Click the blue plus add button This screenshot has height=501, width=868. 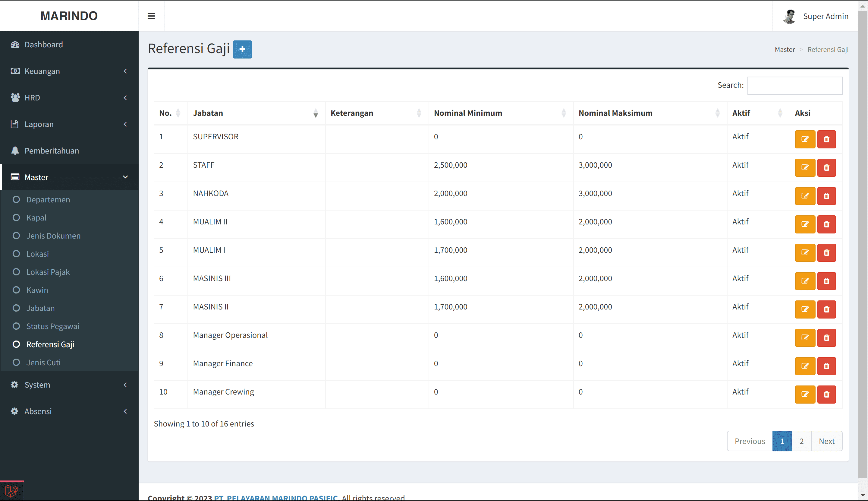pos(242,49)
